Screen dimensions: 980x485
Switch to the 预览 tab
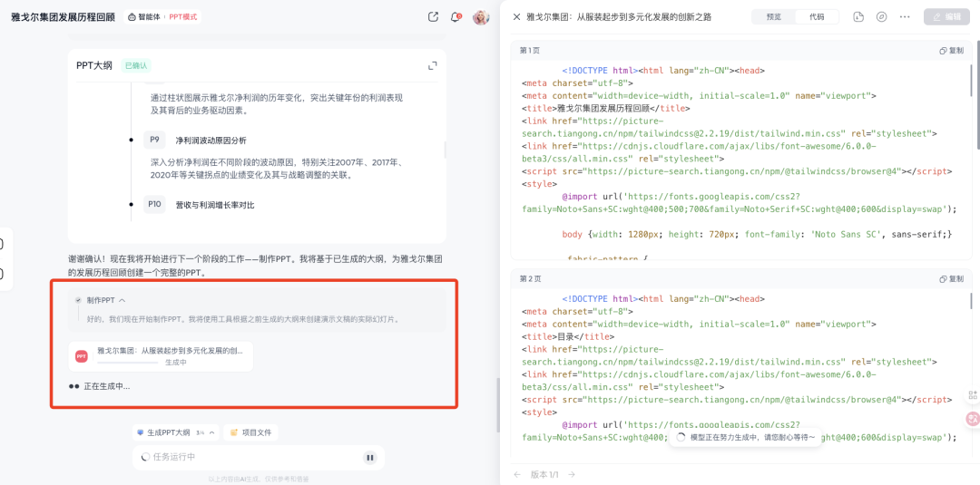point(774,17)
